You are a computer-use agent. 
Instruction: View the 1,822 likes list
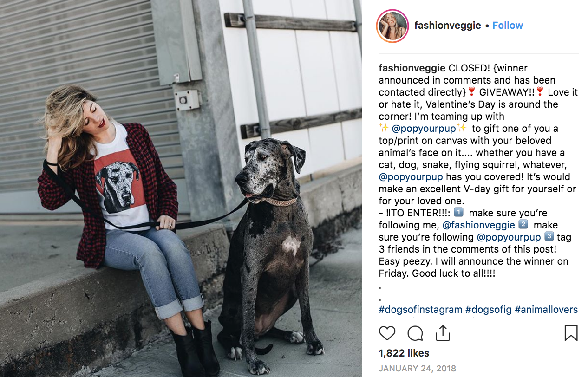click(x=404, y=353)
